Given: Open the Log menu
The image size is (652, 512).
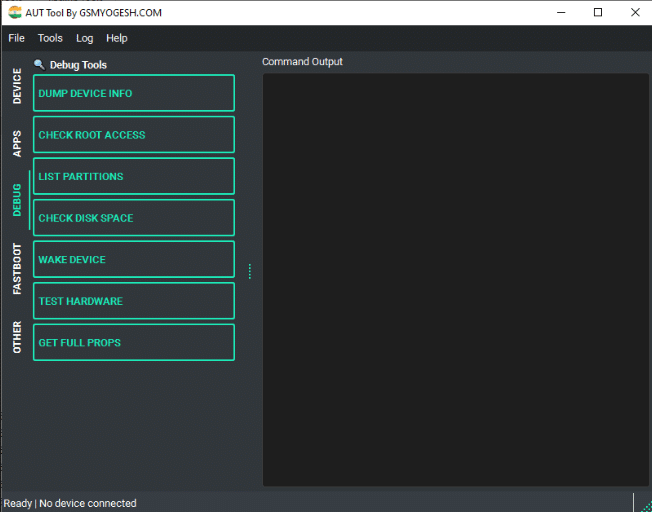Looking at the screenshot, I should click(84, 38).
